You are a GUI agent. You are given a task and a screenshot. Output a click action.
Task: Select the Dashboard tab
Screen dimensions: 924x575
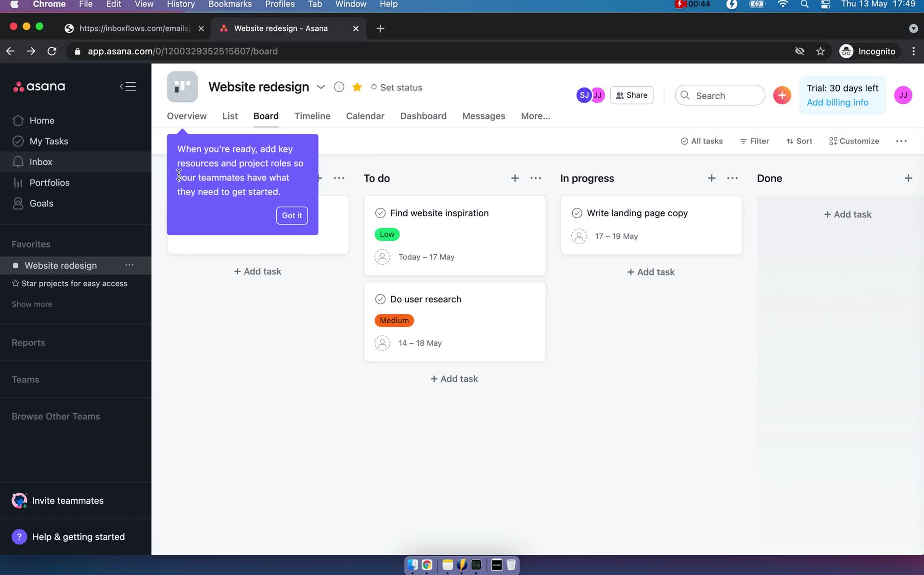click(x=423, y=116)
